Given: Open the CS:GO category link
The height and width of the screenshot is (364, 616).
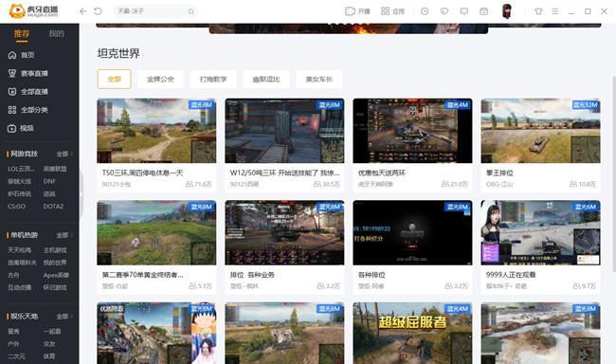Looking at the screenshot, I should click(x=16, y=207).
